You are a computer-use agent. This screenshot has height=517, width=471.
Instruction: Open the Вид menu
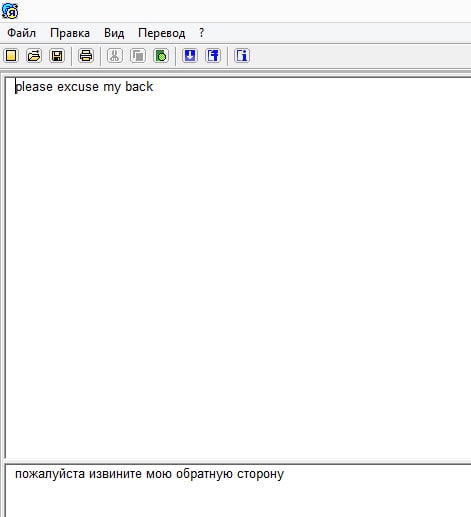[x=114, y=33]
